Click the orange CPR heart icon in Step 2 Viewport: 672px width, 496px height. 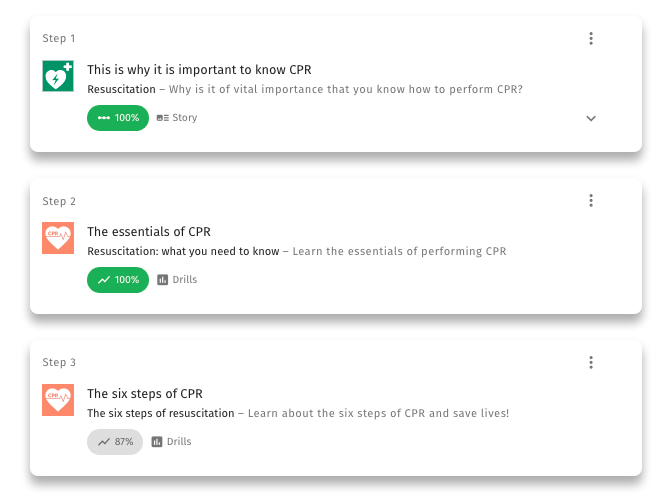58,238
